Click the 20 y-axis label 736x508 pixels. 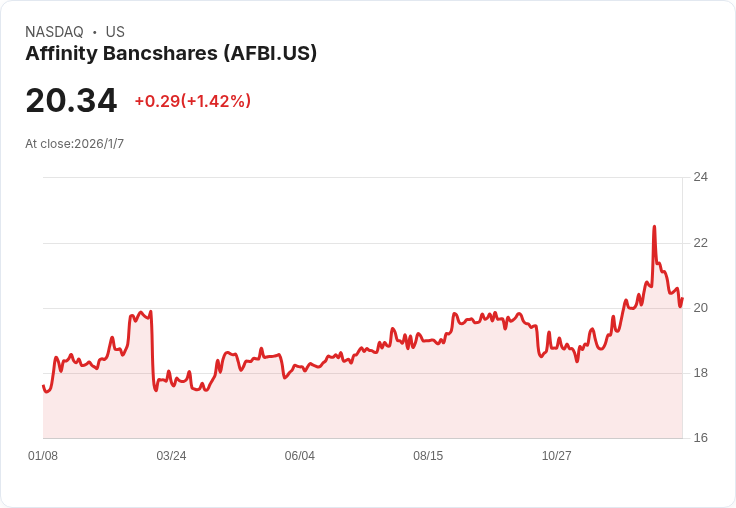(700, 308)
